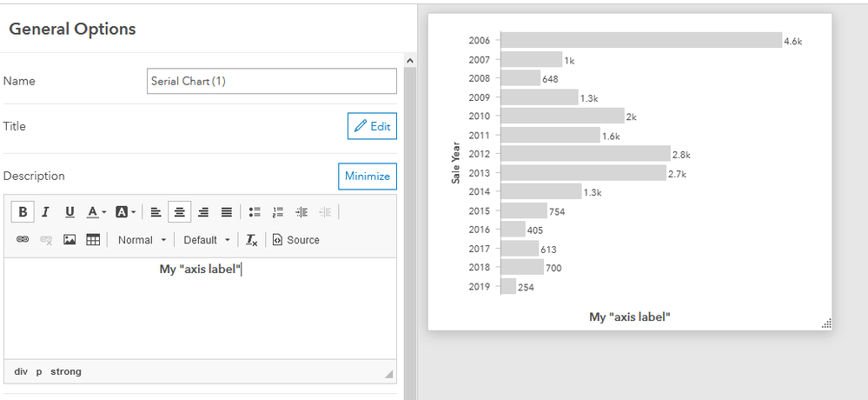This screenshot has height=400, width=868.
Task: Toggle bold formatting in description editor
Action: pyautogui.click(x=23, y=211)
